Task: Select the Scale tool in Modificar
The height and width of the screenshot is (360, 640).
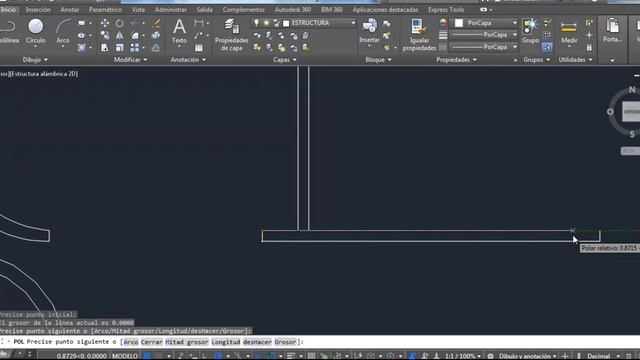Action: click(120, 48)
